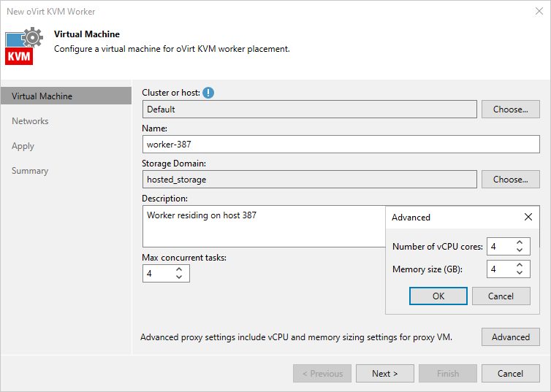The image size is (551, 392).
Task: Decrease the number of vCPU cores
Action: click(519, 250)
